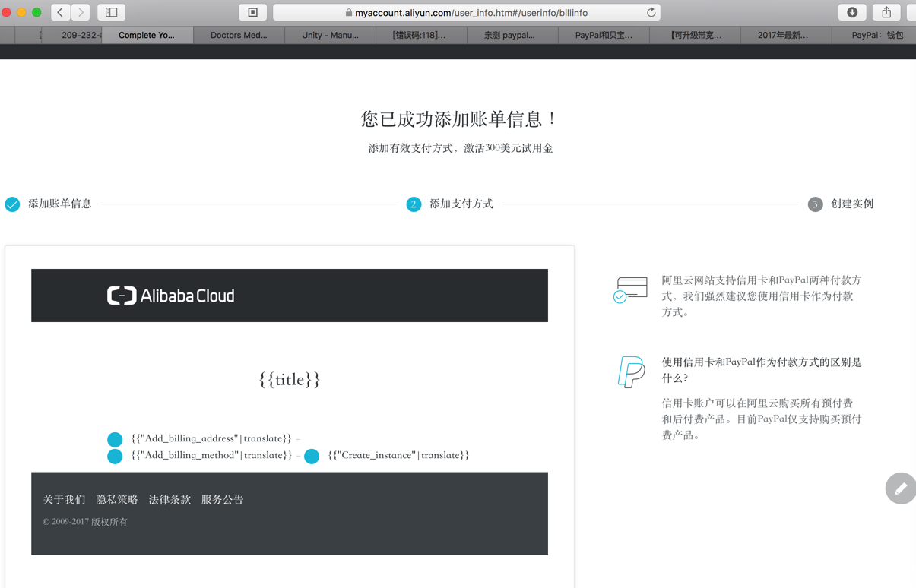The width and height of the screenshot is (916, 588).
Task: Click the floating pencil feedback icon
Action: [x=900, y=488]
